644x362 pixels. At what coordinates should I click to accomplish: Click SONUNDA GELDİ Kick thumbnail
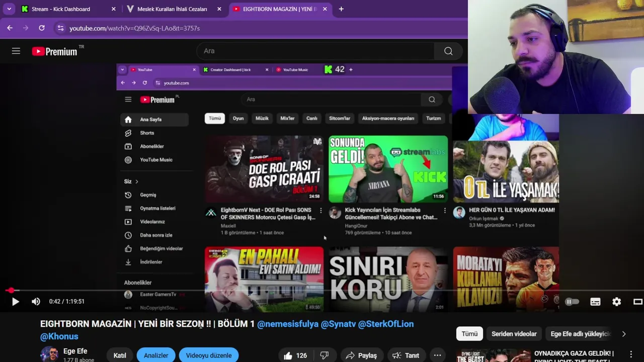coord(388,168)
